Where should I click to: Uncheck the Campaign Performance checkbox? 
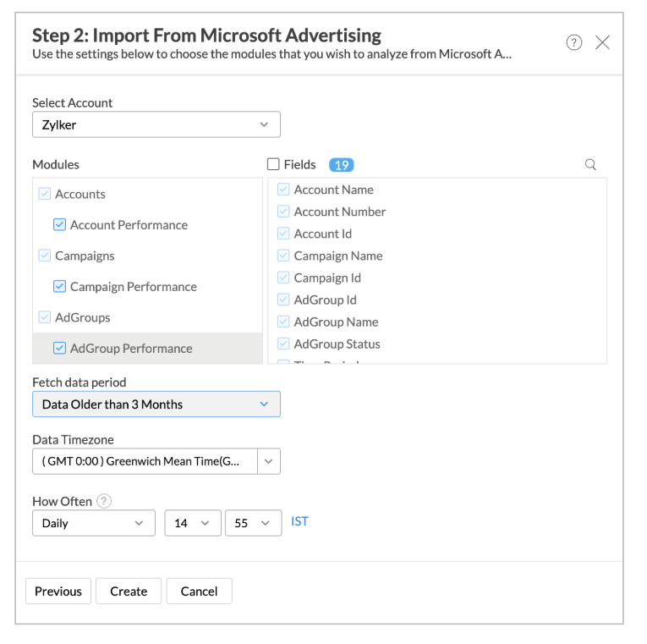[59, 286]
